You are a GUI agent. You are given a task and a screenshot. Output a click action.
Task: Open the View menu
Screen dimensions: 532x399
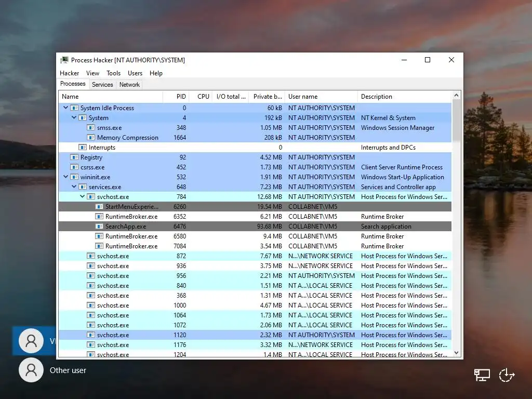coord(92,73)
